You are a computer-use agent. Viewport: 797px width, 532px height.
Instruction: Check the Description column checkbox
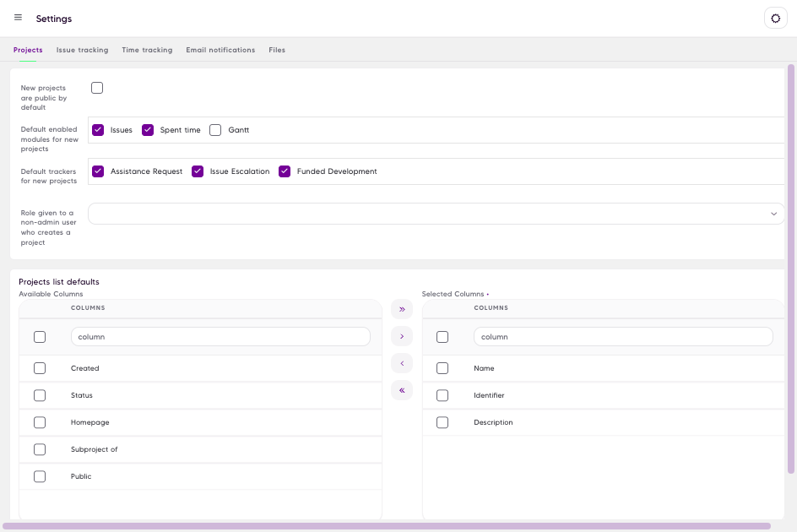[x=442, y=422]
